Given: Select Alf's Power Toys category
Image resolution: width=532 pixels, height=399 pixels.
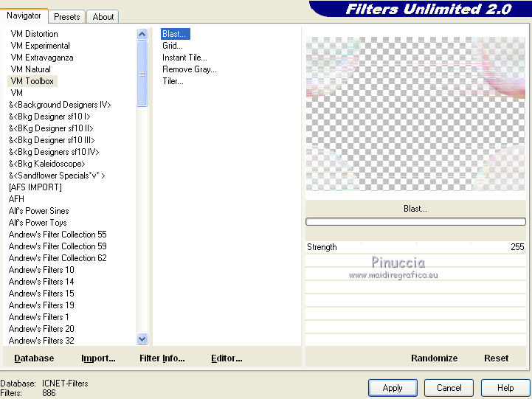Looking at the screenshot, I should tap(38, 223).
